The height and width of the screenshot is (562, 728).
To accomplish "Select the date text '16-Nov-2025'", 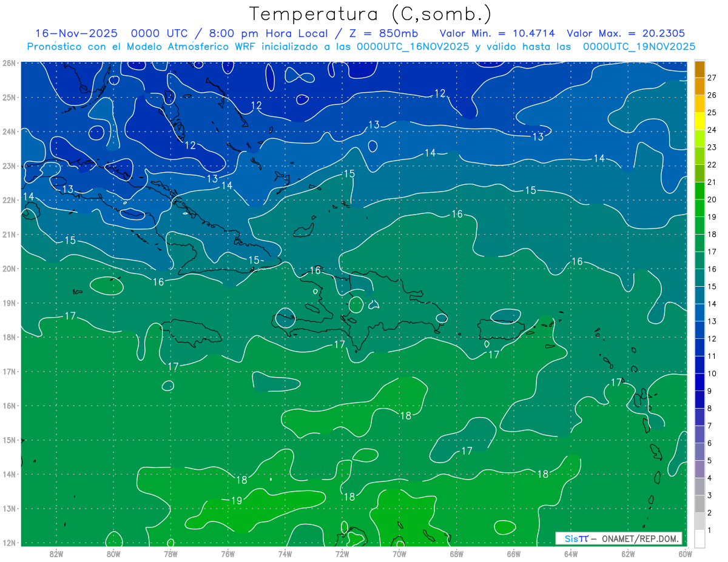I will tap(76, 33).
